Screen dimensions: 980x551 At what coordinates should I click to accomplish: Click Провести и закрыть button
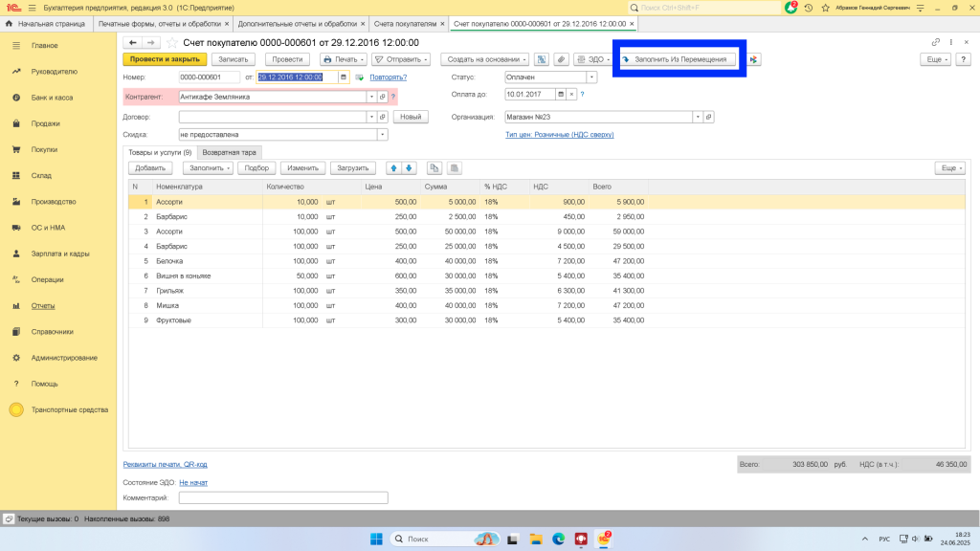(x=165, y=59)
